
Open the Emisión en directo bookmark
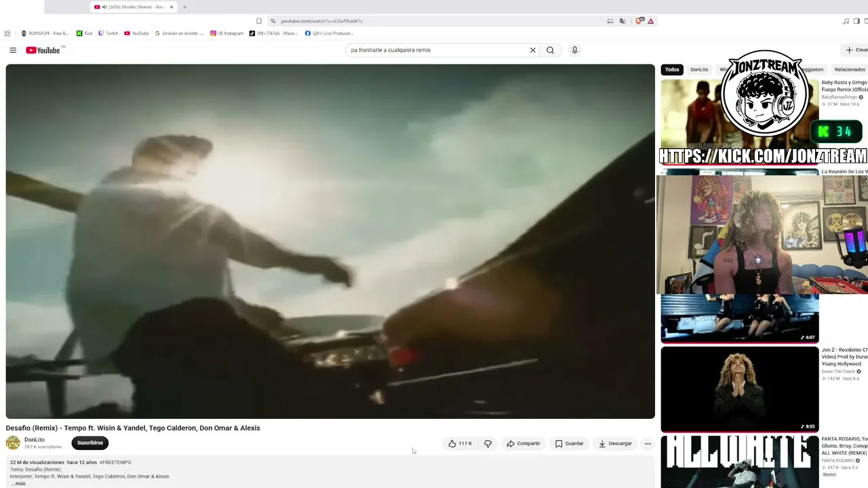pos(180,33)
